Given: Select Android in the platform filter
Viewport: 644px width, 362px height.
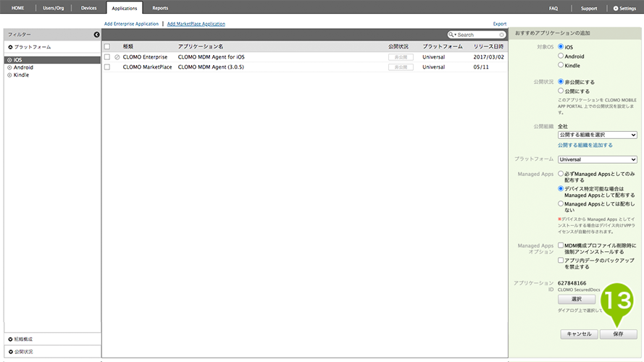Looking at the screenshot, I should (23, 67).
